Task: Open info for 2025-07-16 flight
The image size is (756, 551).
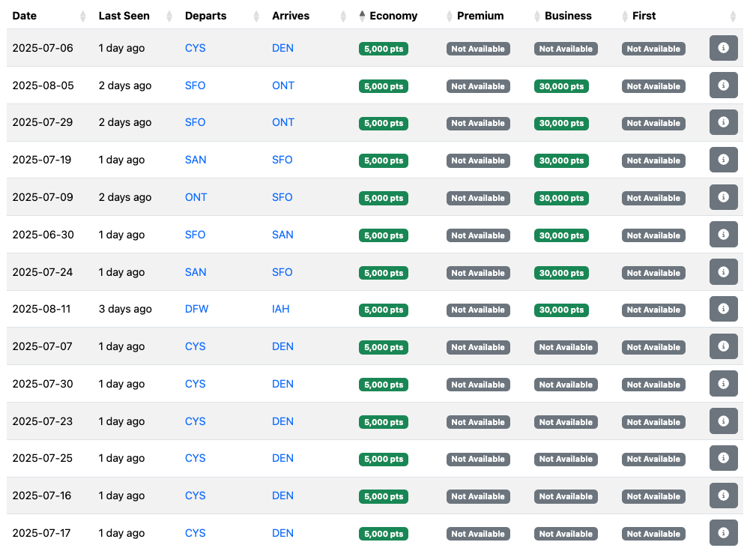Action: (x=723, y=496)
